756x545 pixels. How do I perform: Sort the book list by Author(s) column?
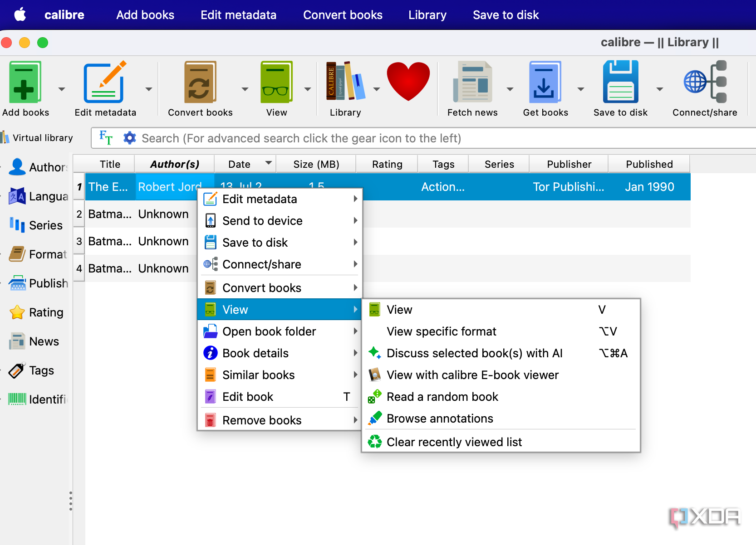pyautogui.click(x=175, y=164)
